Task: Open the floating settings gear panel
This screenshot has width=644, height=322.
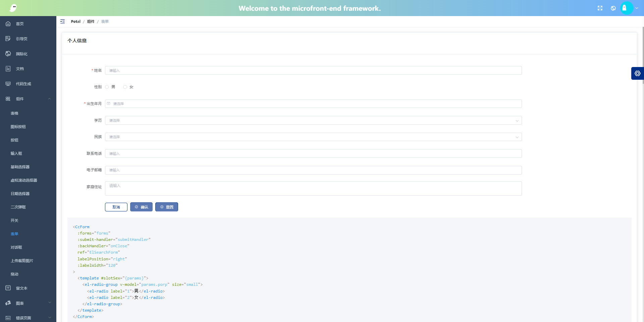Action: coord(637,73)
